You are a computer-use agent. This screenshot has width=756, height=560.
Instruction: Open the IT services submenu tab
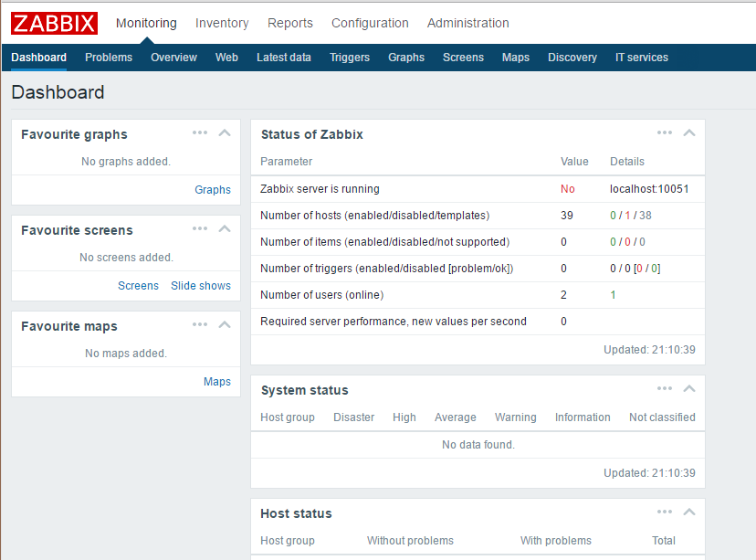[642, 58]
